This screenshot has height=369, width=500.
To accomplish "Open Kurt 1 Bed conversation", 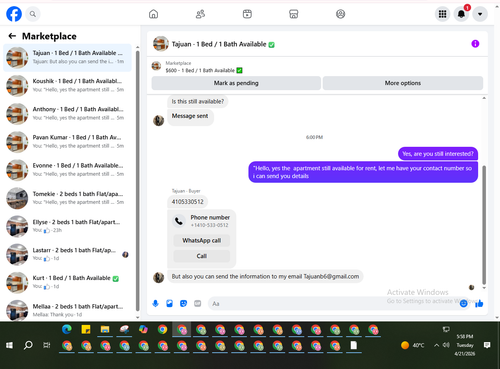I will tap(67, 282).
